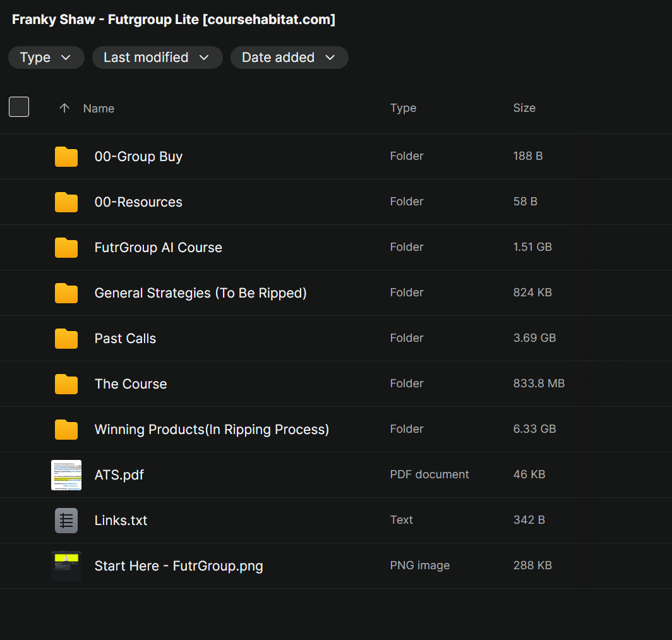Viewport: 672px width, 640px height.
Task: Click the Franky Shaw folder title
Action: [174, 20]
